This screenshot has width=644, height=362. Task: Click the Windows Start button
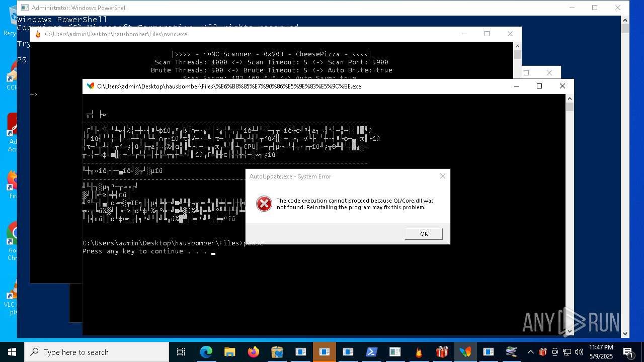[12, 352]
